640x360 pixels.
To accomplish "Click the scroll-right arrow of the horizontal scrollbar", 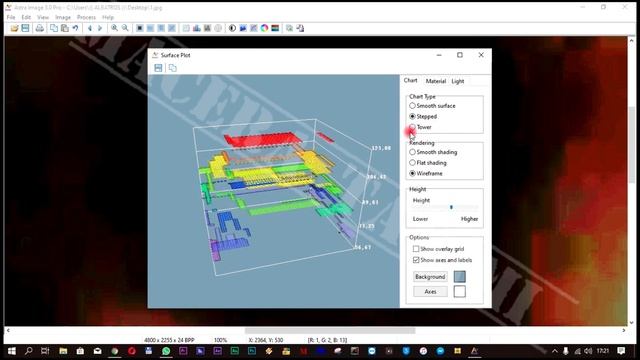I will (624, 331).
